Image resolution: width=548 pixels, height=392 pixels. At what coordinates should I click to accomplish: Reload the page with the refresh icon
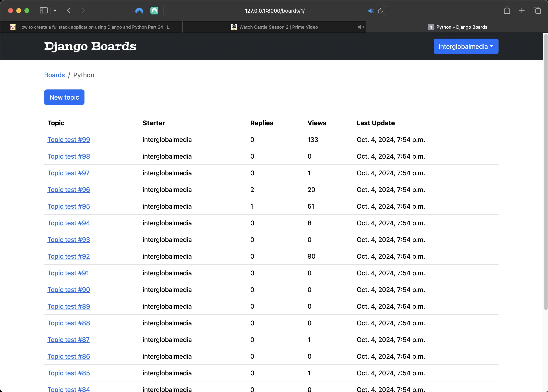click(380, 11)
